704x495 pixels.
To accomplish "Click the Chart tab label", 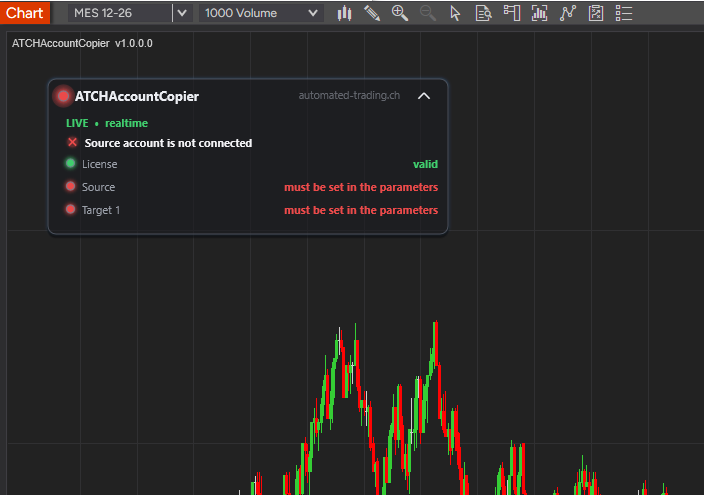I will coord(25,13).
